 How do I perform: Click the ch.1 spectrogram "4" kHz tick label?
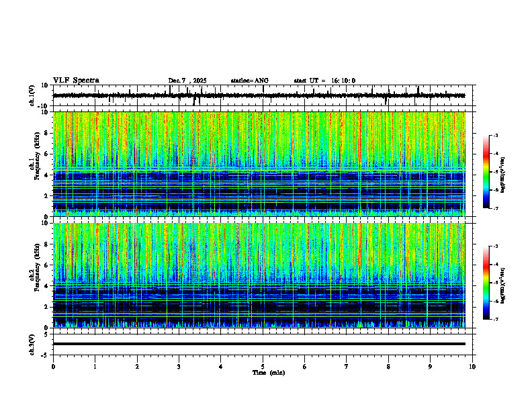click(x=46, y=175)
